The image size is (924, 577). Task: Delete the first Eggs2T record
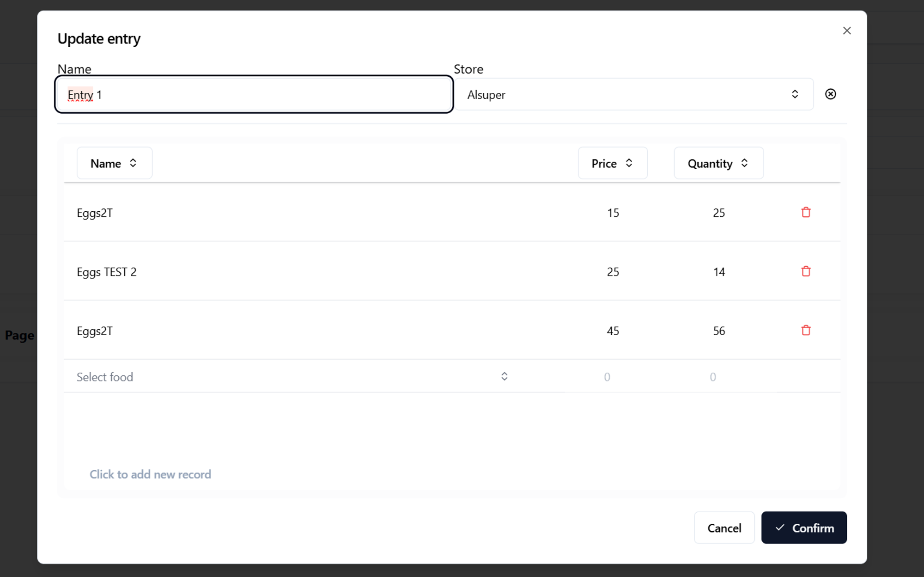806,212
